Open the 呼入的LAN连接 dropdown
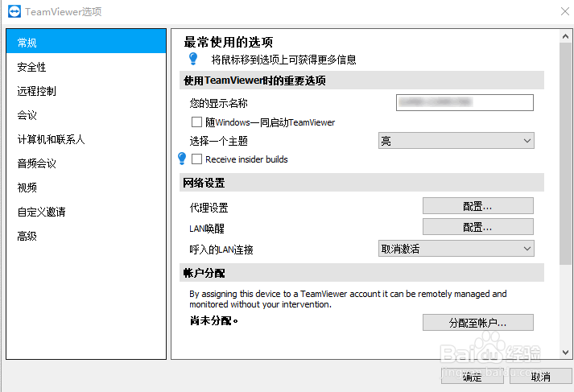The height and width of the screenshot is (392, 574). coord(456,249)
